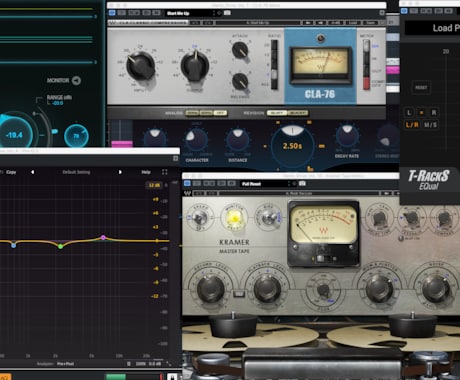Click the CLA-76 Waves preset name field
The width and height of the screenshot is (460, 380).
258,23
